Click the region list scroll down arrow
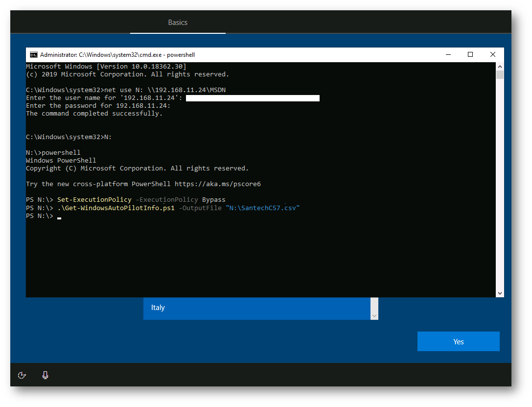Image resolution: width=532 pixels, height=407 pixels. click(374, 316)
